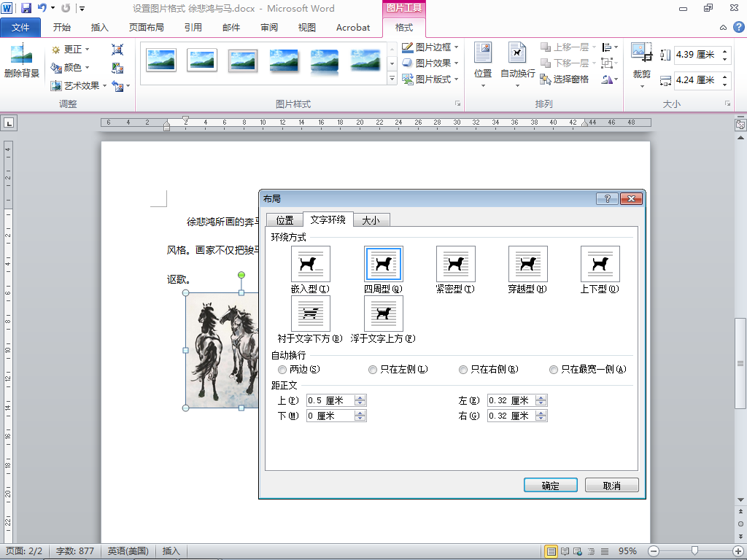This screenshot has width=747, height=560.
Task: Switch to the 审阅 ribbon tab
Action: coord(269,28)
